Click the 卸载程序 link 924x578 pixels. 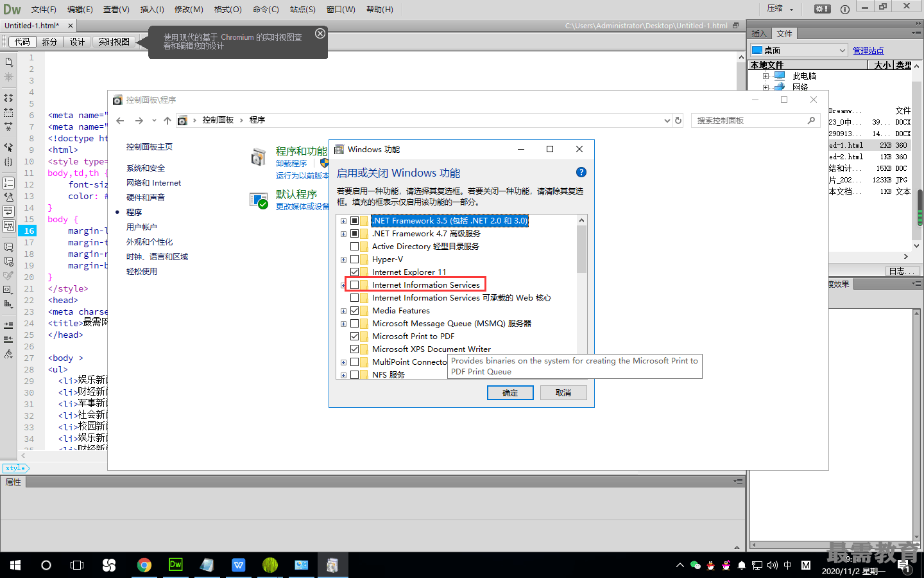291,164
